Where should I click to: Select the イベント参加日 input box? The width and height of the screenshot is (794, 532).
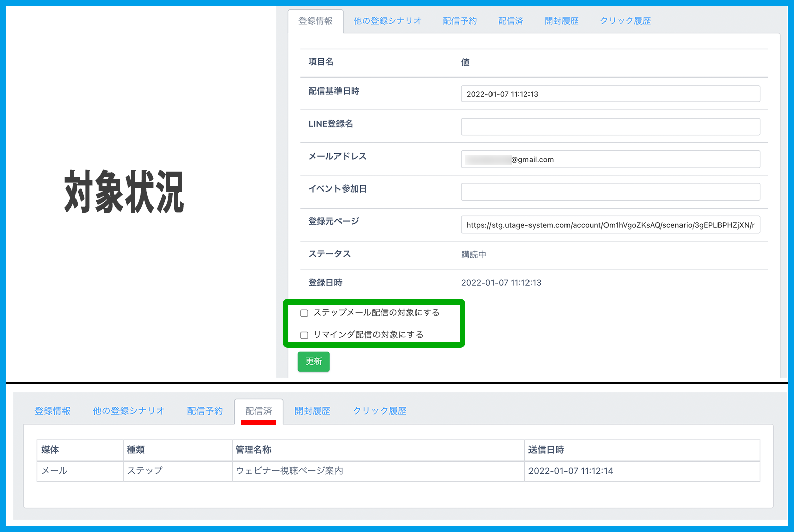pos(610,192)
